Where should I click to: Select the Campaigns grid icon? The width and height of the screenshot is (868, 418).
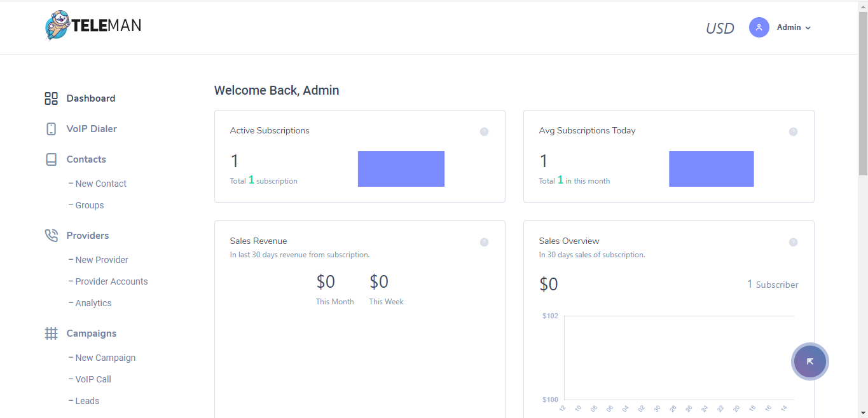point(51,333)
